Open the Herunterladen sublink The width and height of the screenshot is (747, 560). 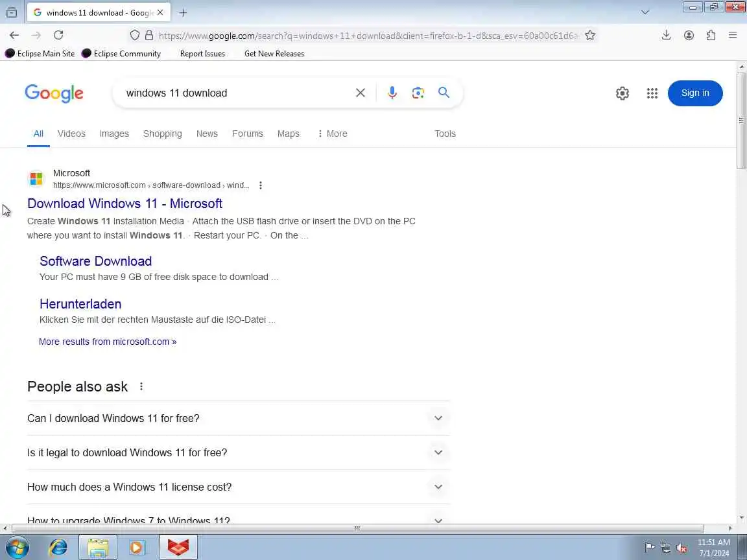point(80,304)
